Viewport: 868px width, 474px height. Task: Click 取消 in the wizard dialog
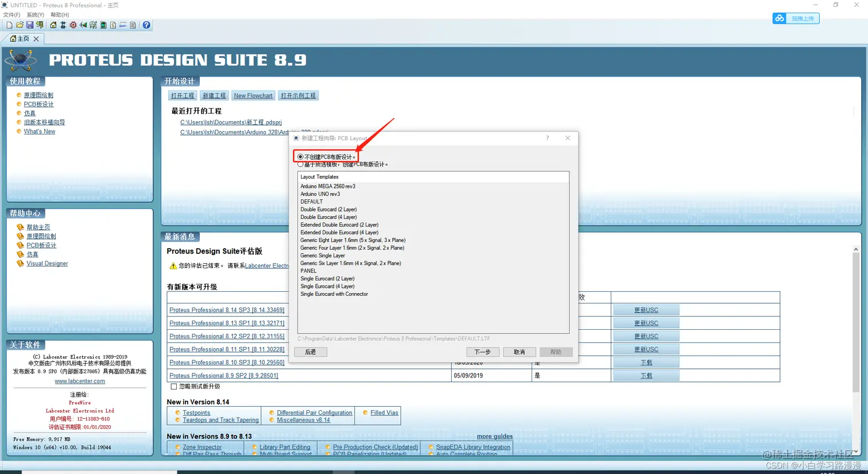click(x=519, y=352)
